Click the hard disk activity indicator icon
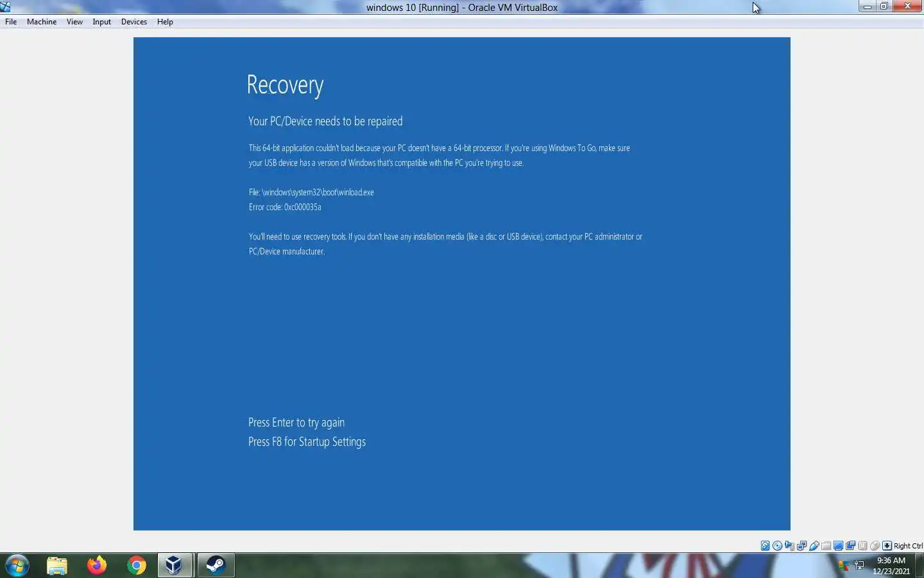 [765, 546]
